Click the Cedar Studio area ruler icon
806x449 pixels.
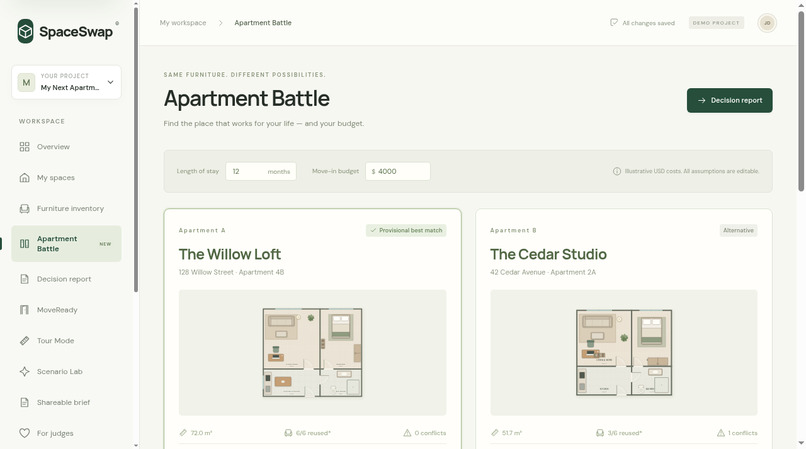(x=494, y=433)
